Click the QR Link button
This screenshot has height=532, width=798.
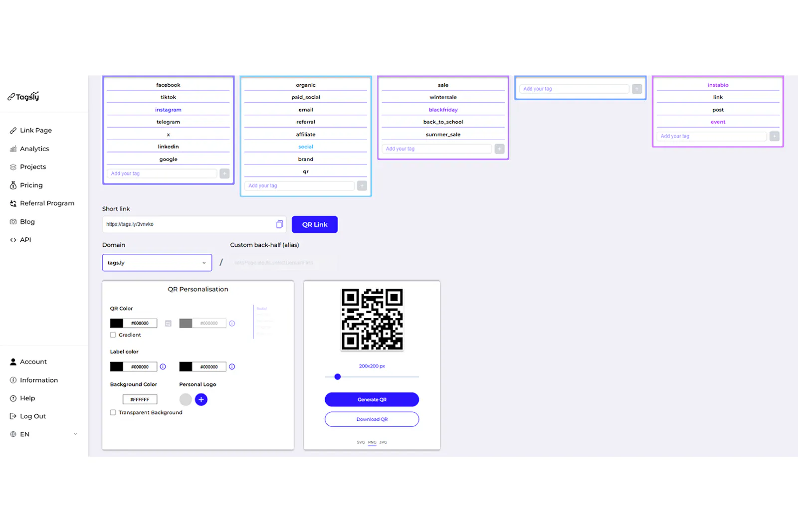[315, 224]
